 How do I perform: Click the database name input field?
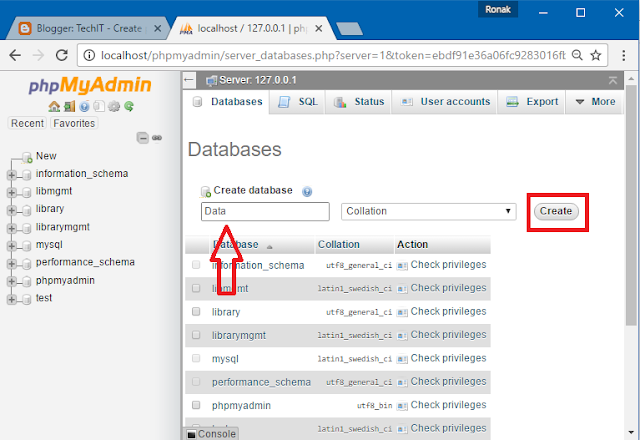(265, 211)
